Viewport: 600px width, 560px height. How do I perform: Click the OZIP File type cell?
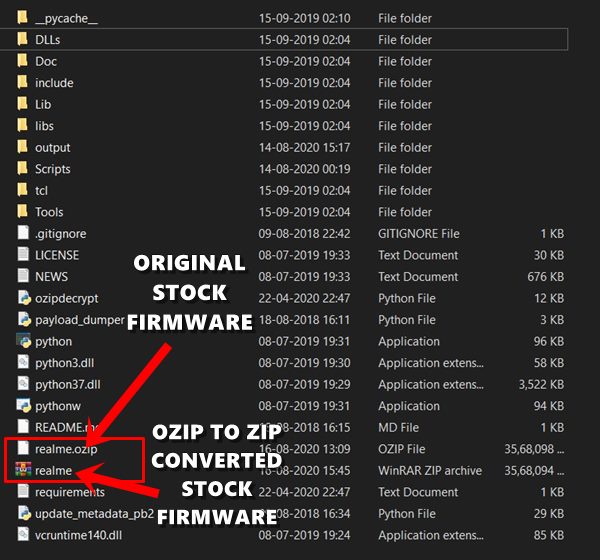[401, 449]
